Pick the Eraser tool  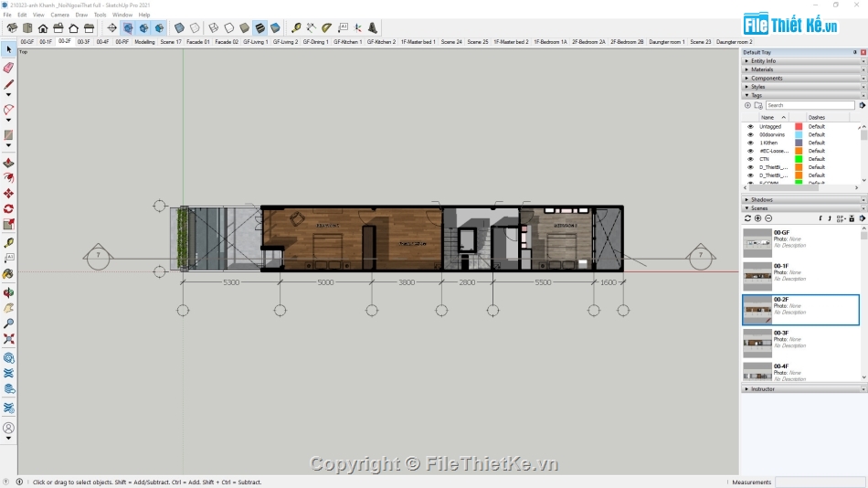click(x=8, y=68)
